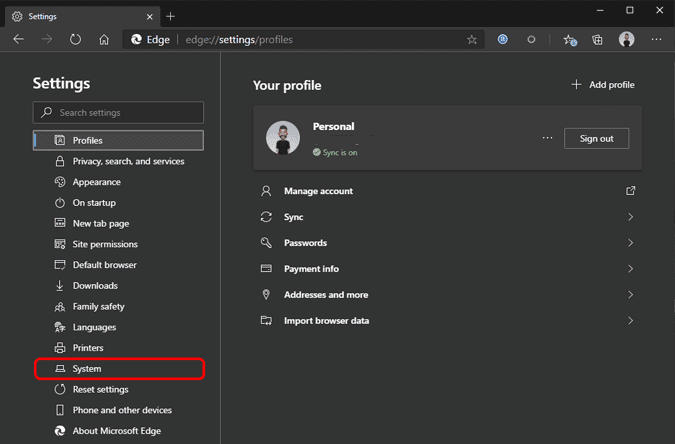Expand the Payment info chevron
Image resolution: width=675 pixels, height=444 pixels.
click(630, 269)
